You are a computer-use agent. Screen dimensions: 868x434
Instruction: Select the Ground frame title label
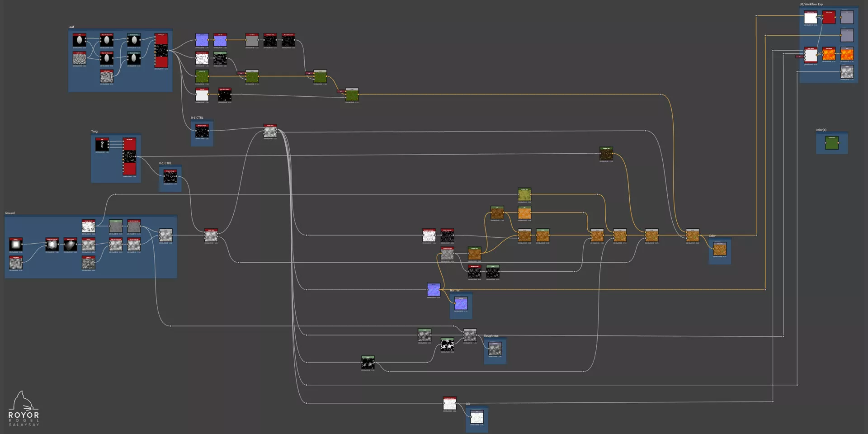point(10,213)
